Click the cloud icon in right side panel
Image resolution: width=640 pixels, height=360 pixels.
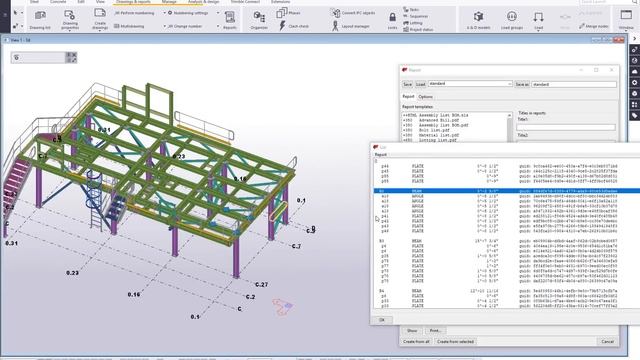(634, 71)
